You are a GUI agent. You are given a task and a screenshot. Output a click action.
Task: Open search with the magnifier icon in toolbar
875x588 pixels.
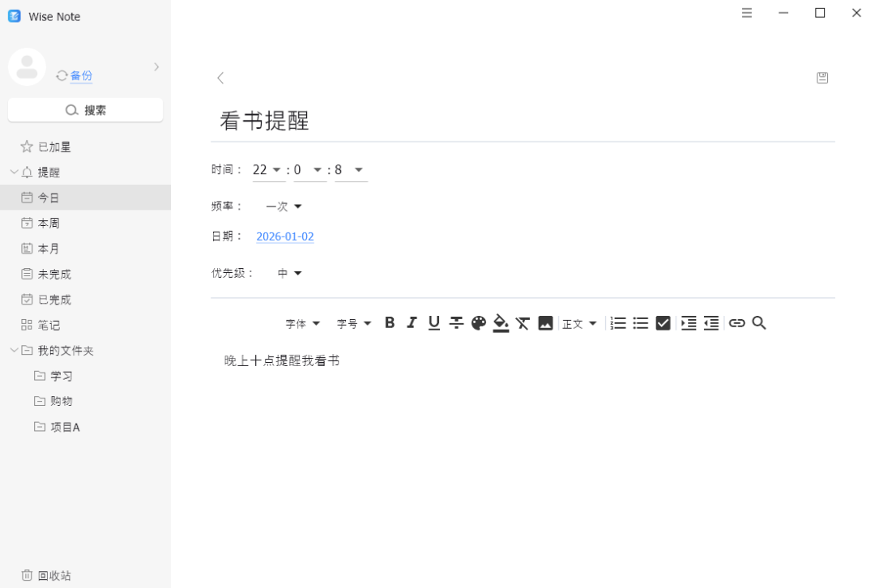pyautogui.click(x=759, y=322)
